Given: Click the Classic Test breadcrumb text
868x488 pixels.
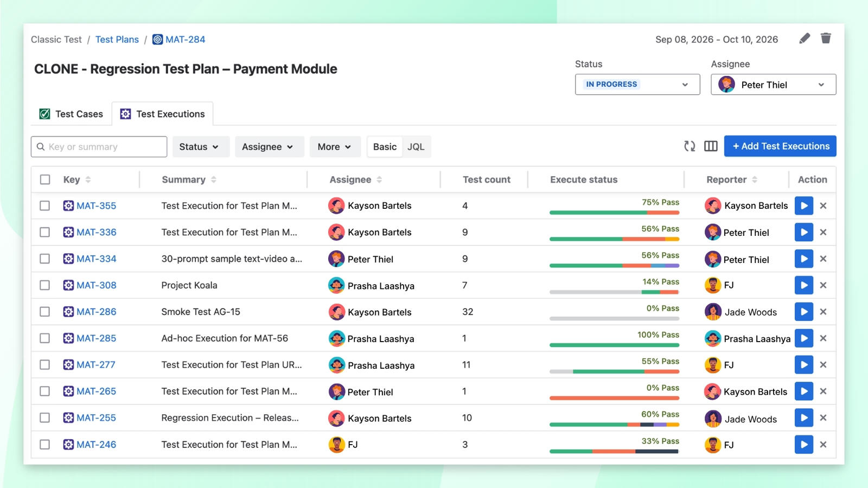Looking at the screenshot, I should pos(56,40).
